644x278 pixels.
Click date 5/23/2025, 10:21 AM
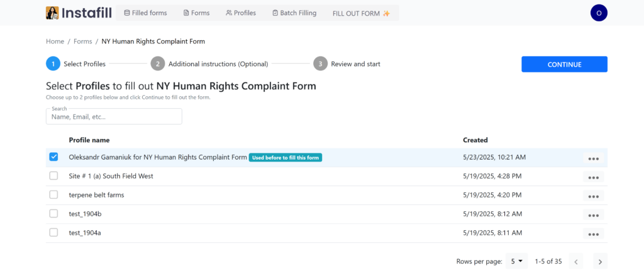(x=494, y=157)
